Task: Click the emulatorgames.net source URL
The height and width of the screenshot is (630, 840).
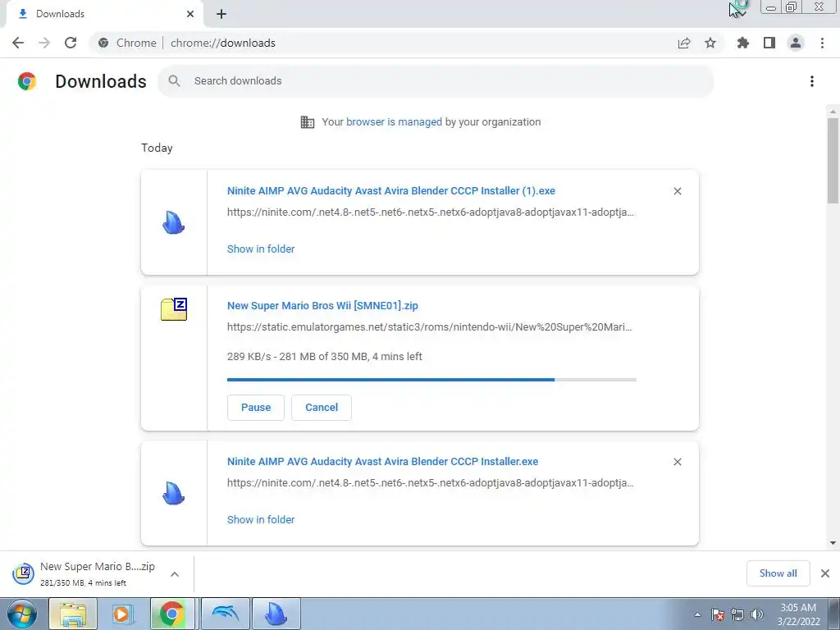Action: point(430,326)
